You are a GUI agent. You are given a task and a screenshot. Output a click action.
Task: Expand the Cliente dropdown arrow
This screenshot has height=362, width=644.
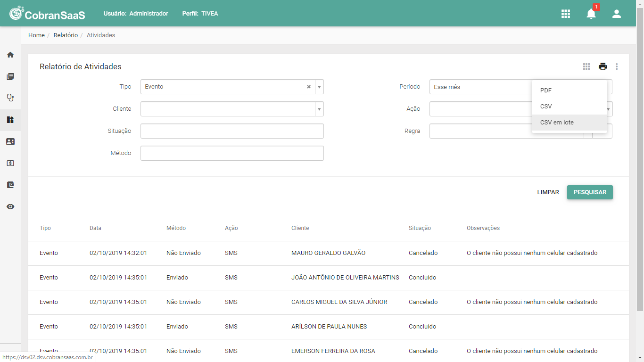pyautogui.click(x=319, y=109)
